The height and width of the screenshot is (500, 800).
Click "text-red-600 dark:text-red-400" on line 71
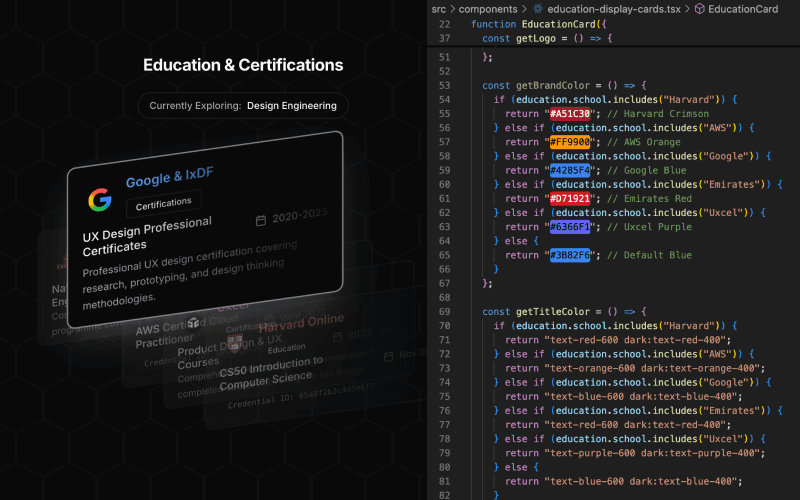point(635,340)
